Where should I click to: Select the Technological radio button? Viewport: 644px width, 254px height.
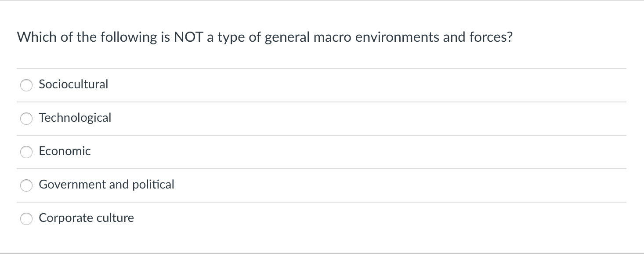click(x=26, y=119)
